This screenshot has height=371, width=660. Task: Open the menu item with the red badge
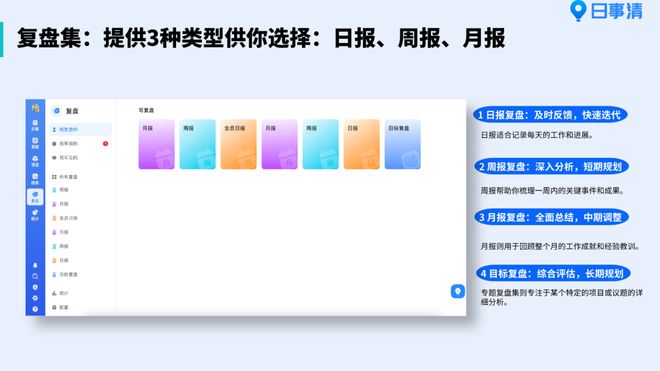80,144
